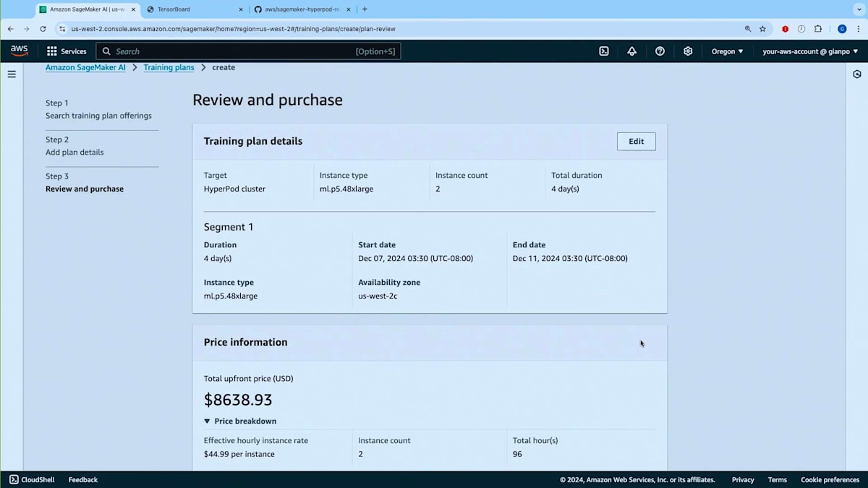Open the CloudShell icon in top navbar

coord(604,51)
